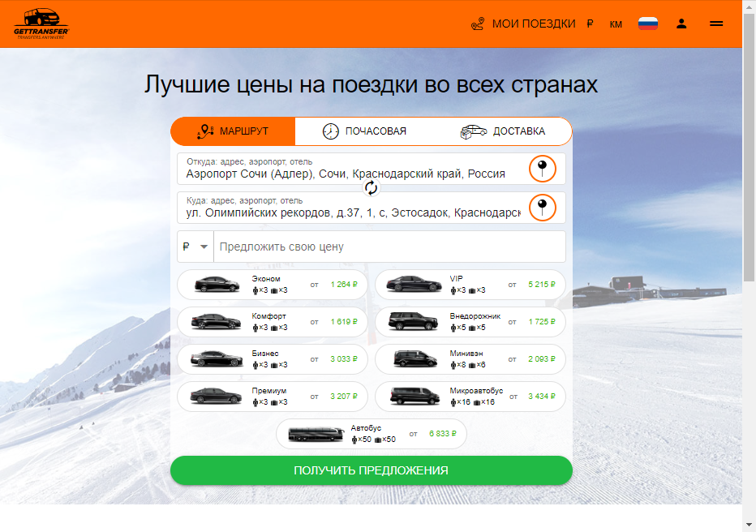The image size is (756, 532).
Task: Open the GetTransfer logo home link
Action: click(41, 24)
